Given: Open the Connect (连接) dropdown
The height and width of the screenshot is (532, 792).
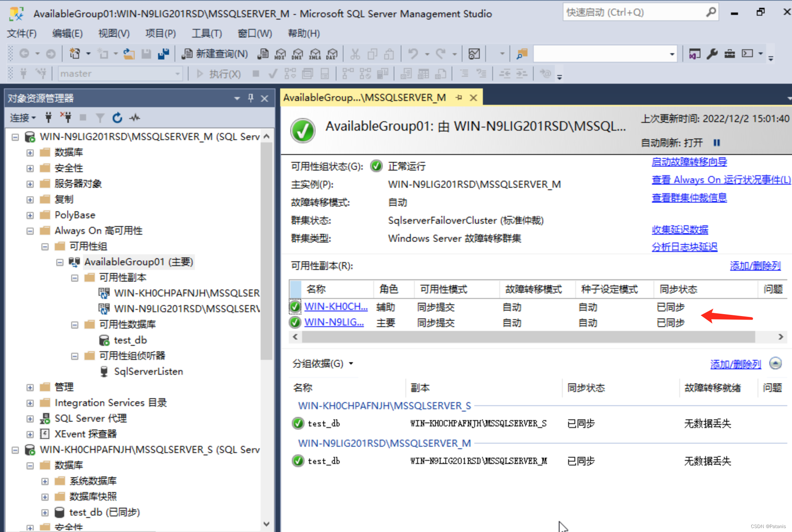Looking at the screenshot, I should pos(23,118).
